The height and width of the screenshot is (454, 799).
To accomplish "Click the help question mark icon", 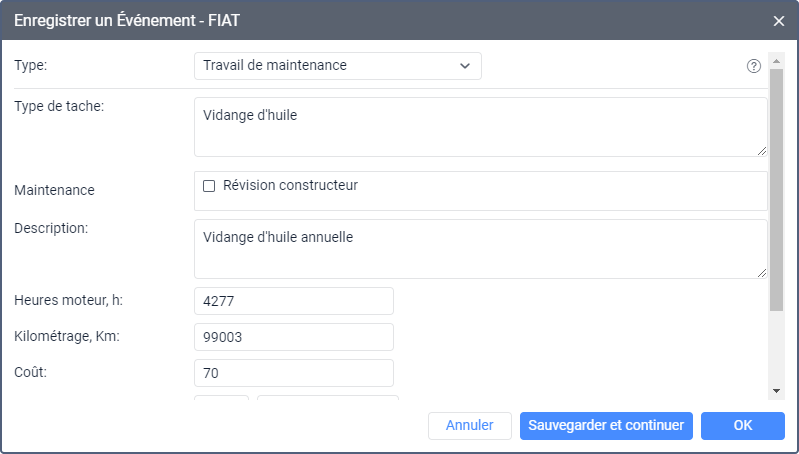I will pyautogui.click(x=754, y=66).
